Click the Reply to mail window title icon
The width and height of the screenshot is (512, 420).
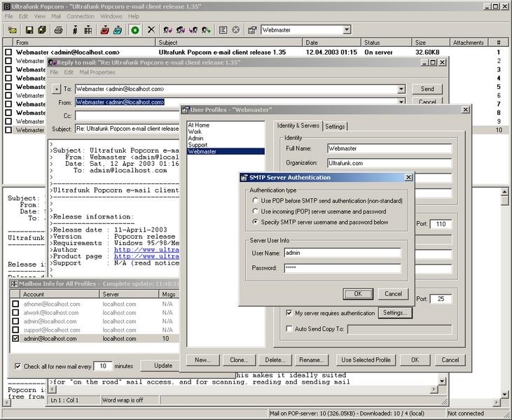tap(53, 63)
